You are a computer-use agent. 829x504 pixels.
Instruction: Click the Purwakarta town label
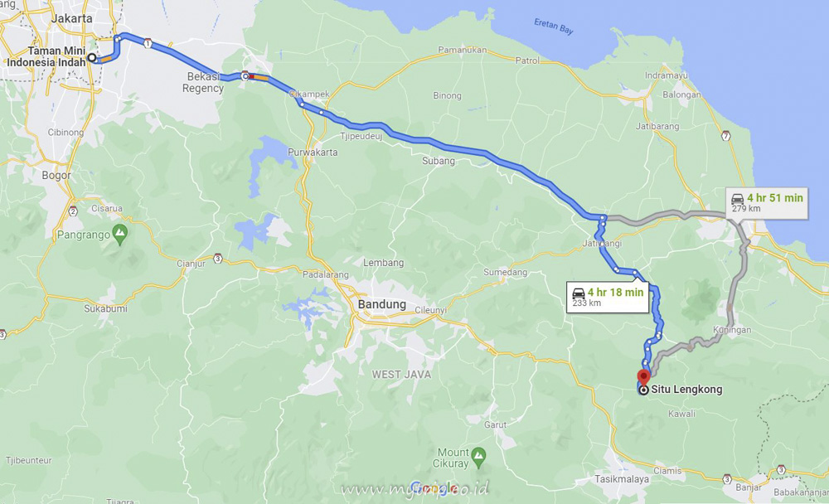click(x=313, y=153)
